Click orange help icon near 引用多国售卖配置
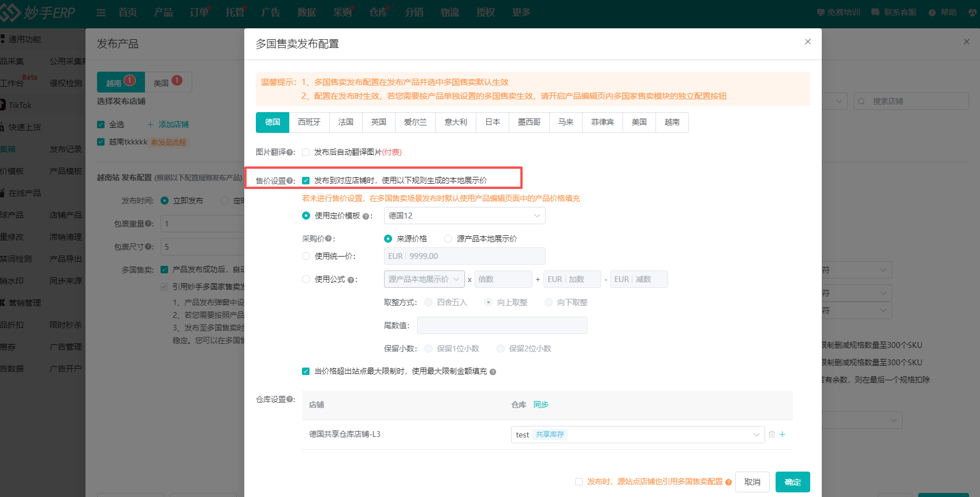980x497 pixels. point(728,482)
